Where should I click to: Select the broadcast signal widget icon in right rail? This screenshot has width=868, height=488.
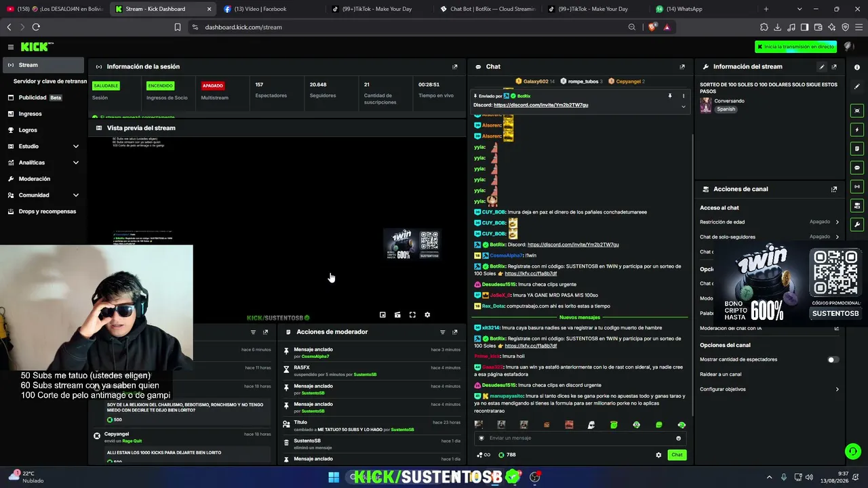pyautogui.click(x=857, y=186)
